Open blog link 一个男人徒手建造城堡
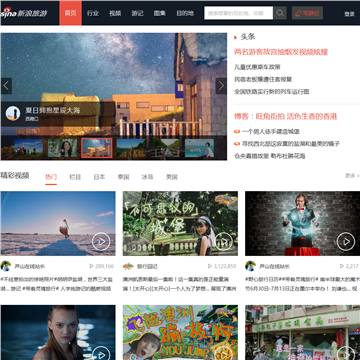Viewport: 360px width, 360px height. [270, 132]
